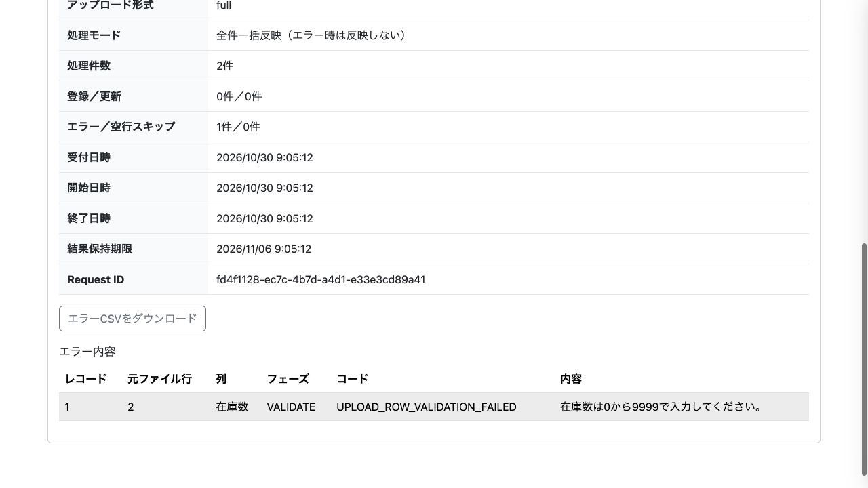The height and width of the screenshot is (488, 868).
Task: Click the 処理モード value 全件一括反映 text
Action: click(311, 35)
